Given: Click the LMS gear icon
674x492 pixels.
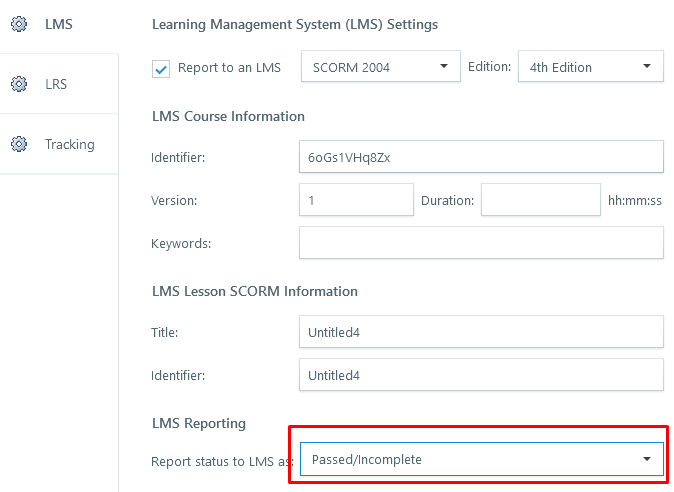Looking at the screenshot, I should [x=18, y=24].
